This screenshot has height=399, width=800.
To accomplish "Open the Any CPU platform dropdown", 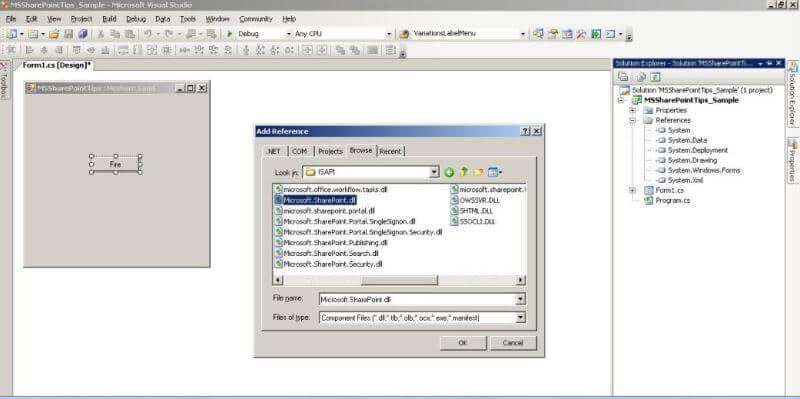I will coord(389,34).
